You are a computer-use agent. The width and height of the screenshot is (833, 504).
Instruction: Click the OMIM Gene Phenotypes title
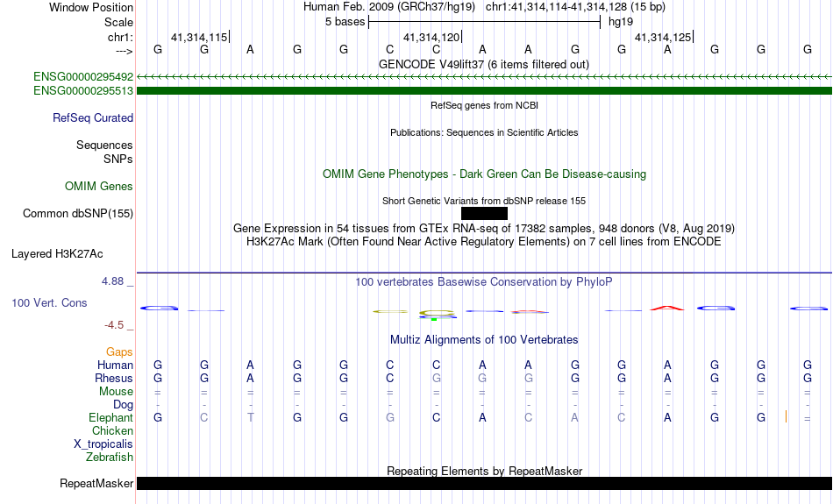coord(485,174)
